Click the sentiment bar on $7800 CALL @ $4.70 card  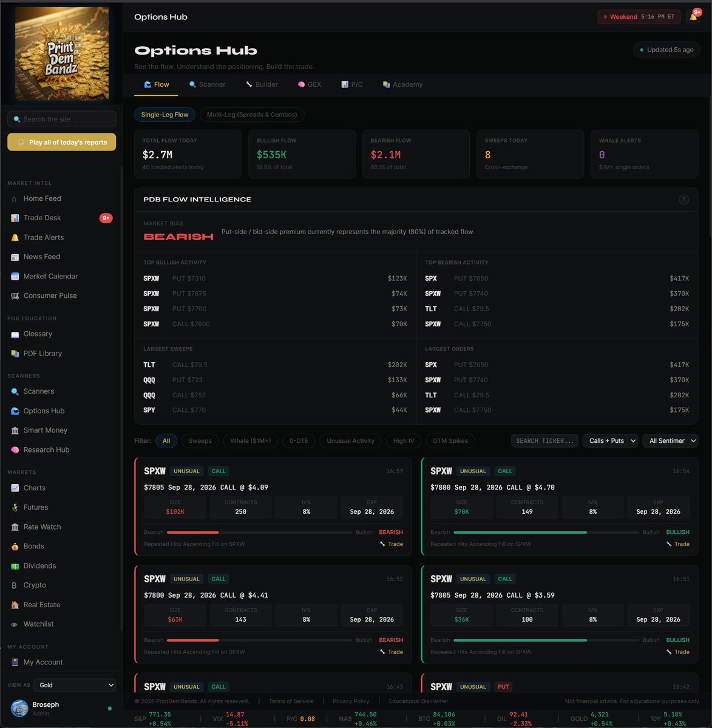[546, 532]
